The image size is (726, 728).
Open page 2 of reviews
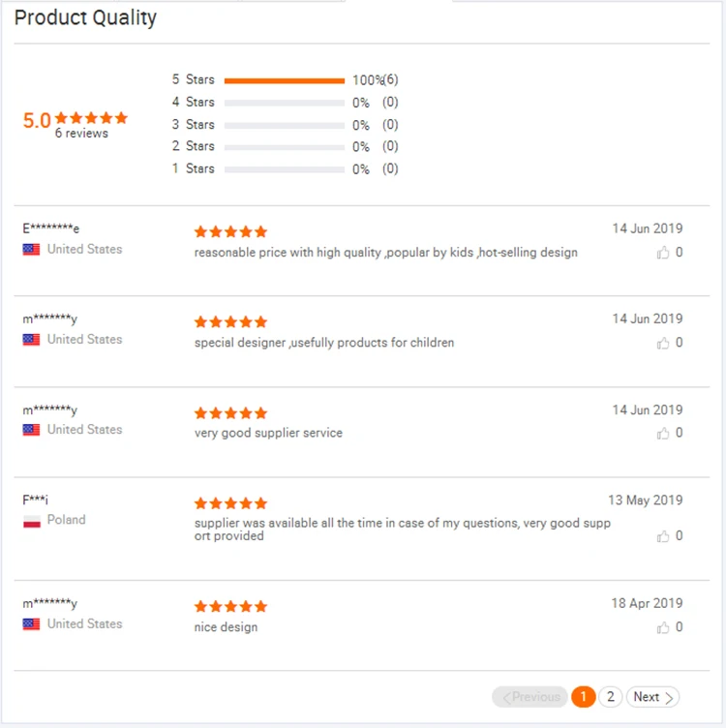[610, 697]
